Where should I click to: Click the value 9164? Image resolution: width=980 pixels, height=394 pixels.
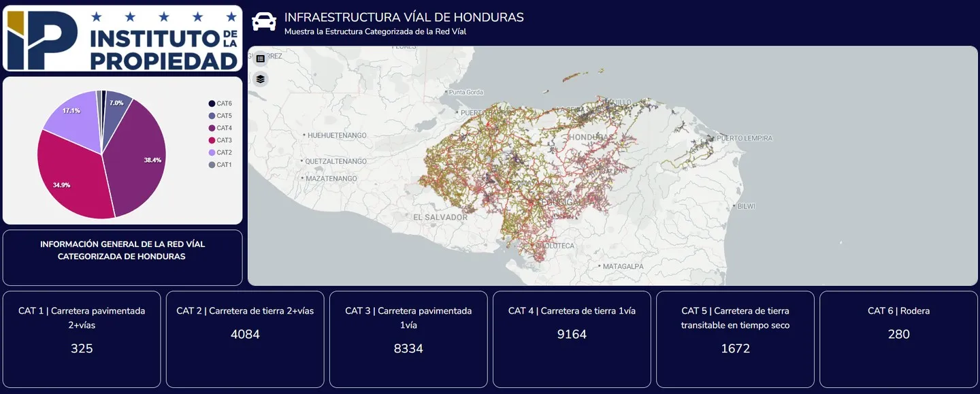pyautogui.click(x=572, y=334)
